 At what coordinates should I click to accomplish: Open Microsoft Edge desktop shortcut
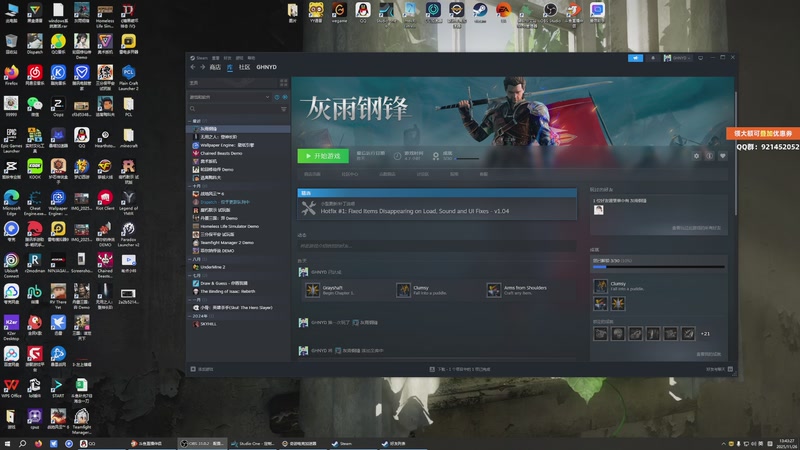click(11, 203)
